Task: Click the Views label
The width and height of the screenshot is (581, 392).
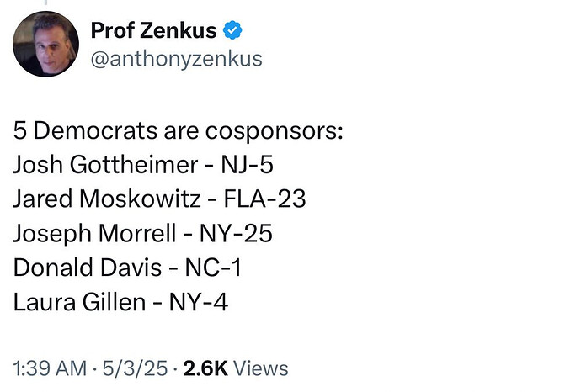Action: tap(261, 368)
